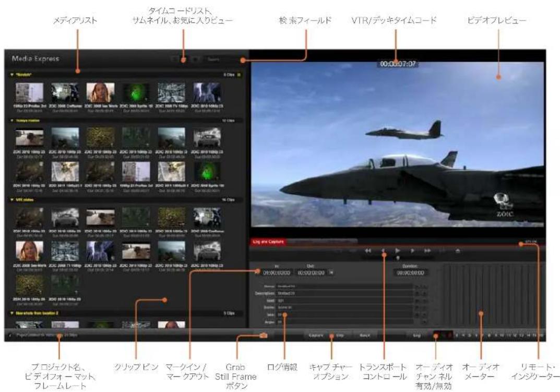Screen dimensions: 560x392
Task: Select the first building thumbnail in Scratch bin
Action: [x=29, y=92]
